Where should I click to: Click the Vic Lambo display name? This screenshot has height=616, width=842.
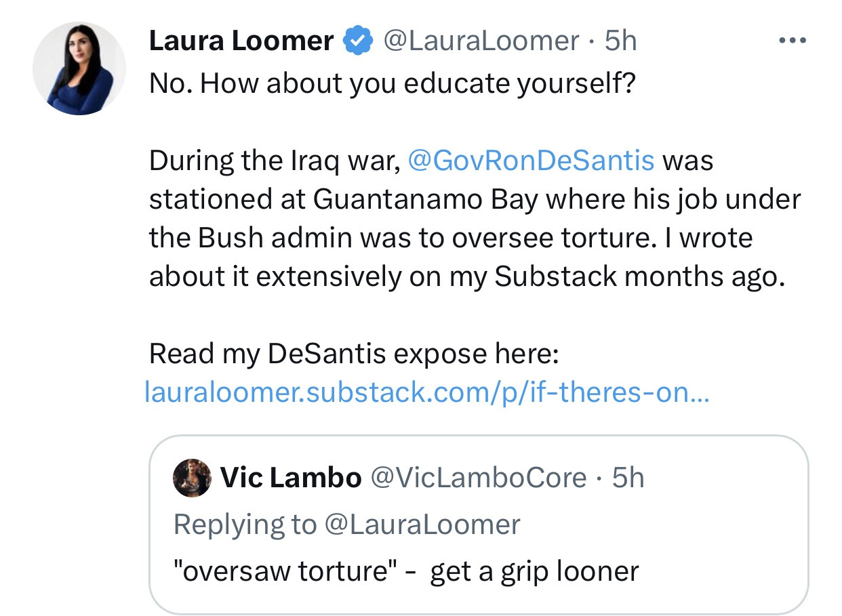(x=291, y=478)
